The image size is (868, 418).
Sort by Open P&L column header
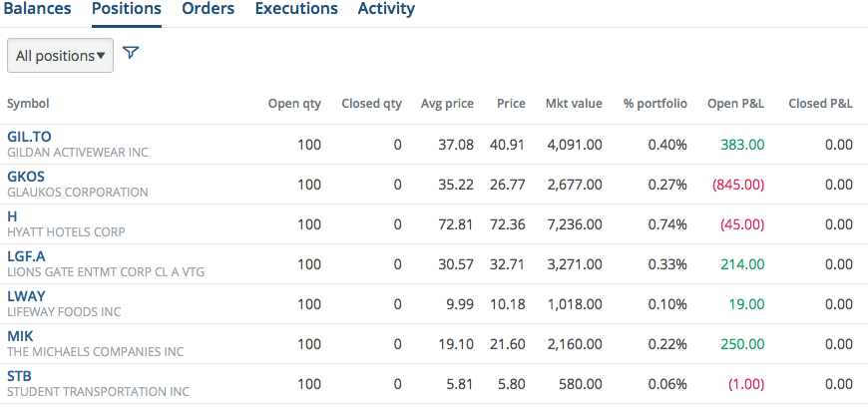coord(736,104)
